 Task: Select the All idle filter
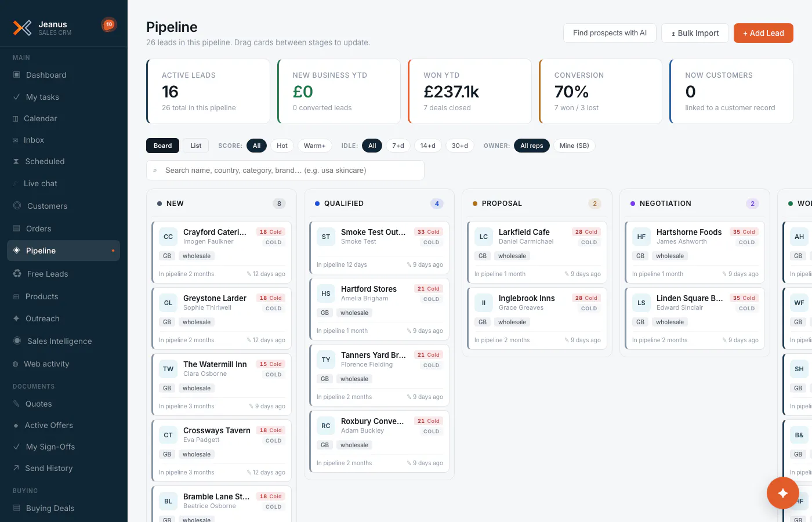[x=372, y=146]
